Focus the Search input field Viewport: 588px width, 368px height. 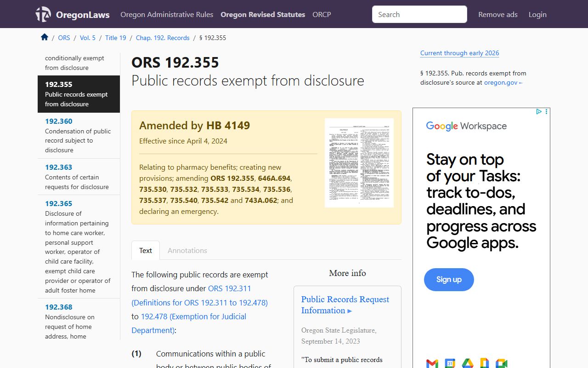tap(419, 14)
